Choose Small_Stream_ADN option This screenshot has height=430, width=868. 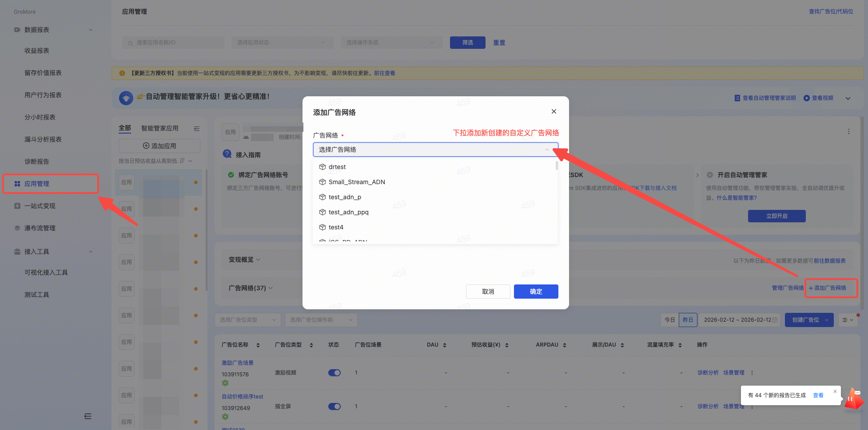[x=356, y=182]
